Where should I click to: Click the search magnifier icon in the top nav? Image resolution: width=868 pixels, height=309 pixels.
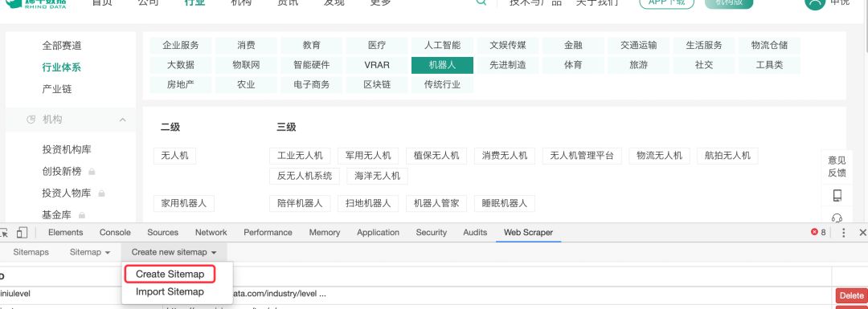point(481,2)
